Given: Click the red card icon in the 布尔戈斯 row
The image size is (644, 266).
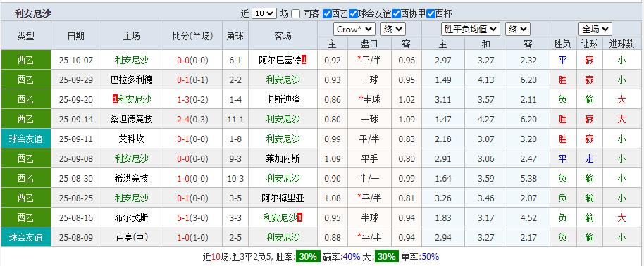Looking at the screenshot, I should 300,217.
